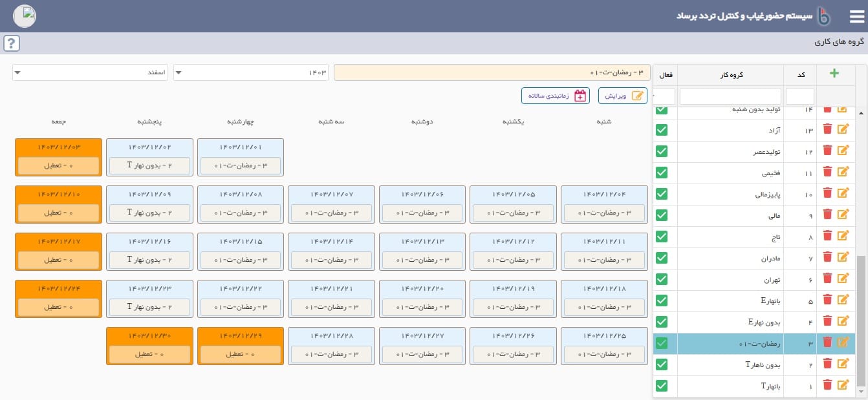Click the گروه کار filter input field
The width and height of the screenshot is (868, 400).
pyautogui.click(x=730, y=96)
